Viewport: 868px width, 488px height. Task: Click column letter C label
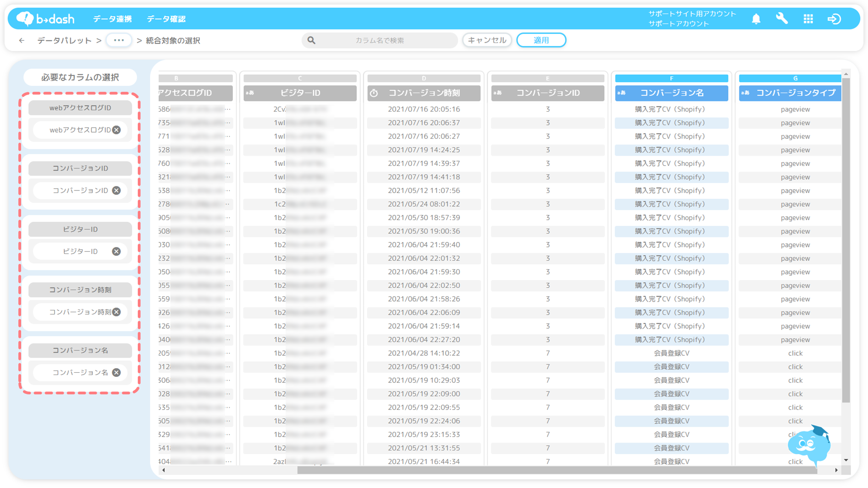coord(300,79)
